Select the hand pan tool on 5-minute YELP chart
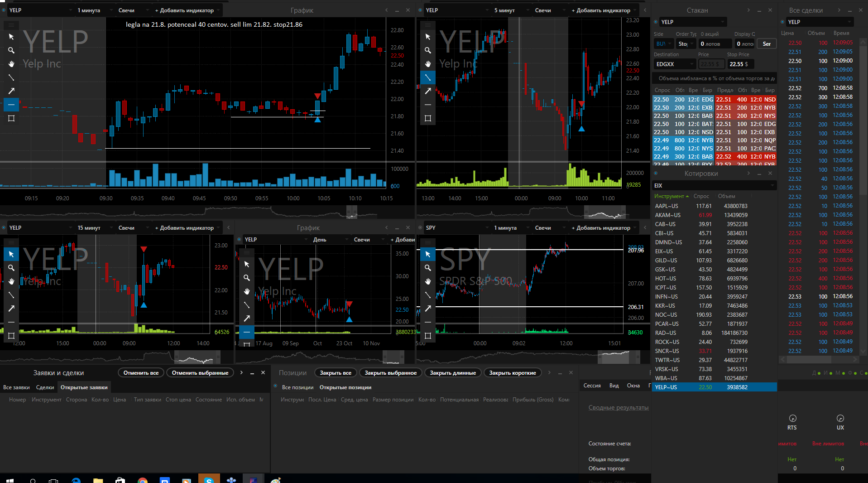This screenshot has width=868, height=483. coord(428,64)
